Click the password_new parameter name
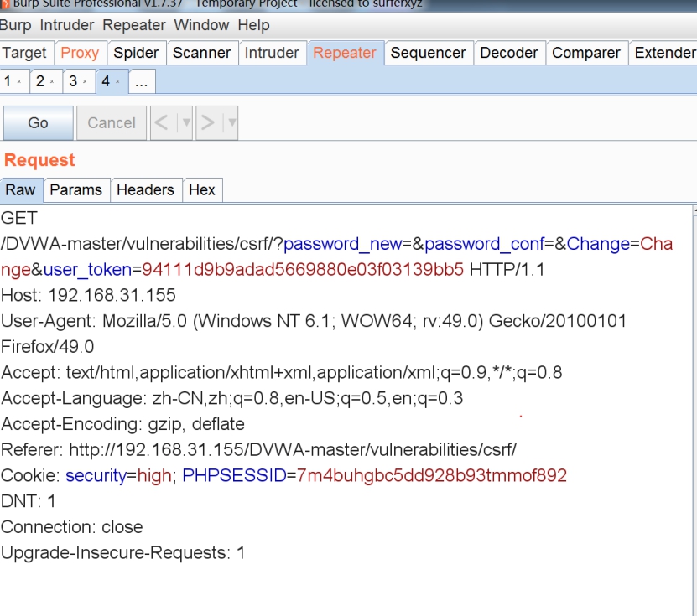The width and height of the screenshot is (697, 616). (342, 244)
